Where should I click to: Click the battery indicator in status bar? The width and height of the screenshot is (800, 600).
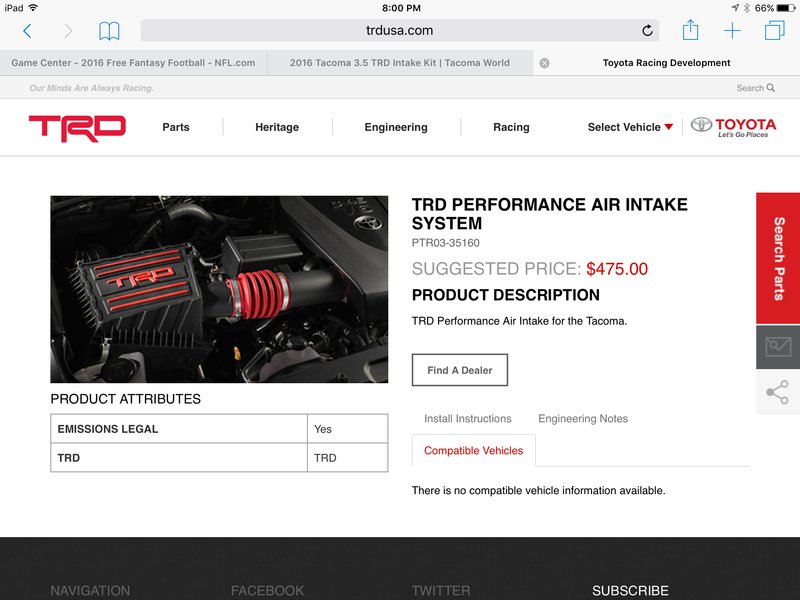pos(786,8)
